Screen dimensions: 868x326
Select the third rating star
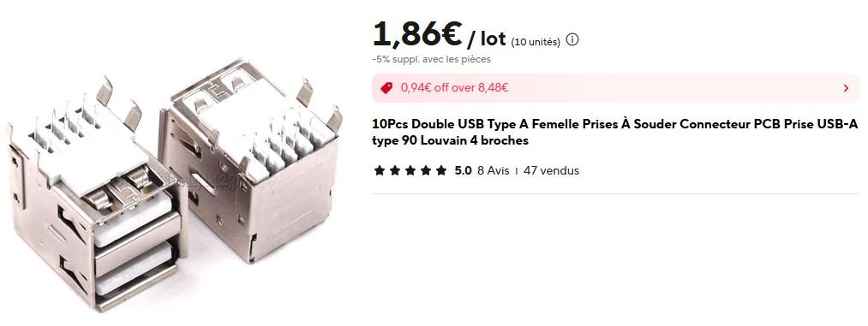coord(410,171)
